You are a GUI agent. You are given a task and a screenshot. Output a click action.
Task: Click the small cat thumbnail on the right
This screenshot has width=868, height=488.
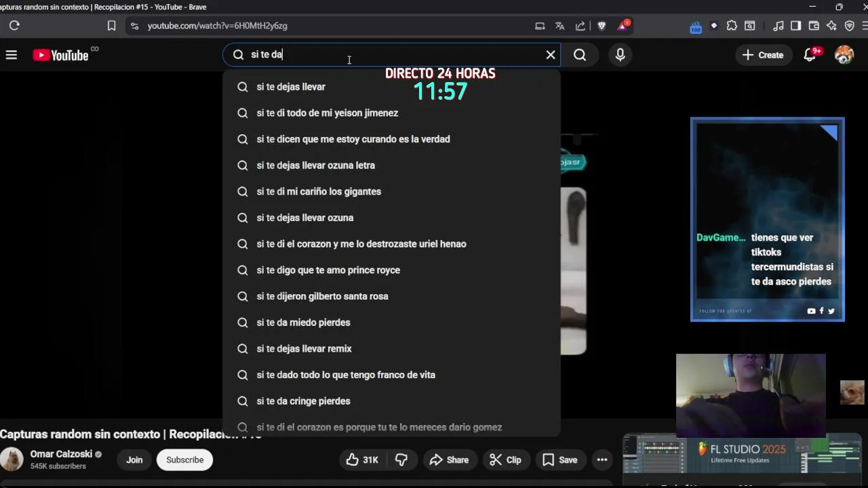[x=852, y=392]
